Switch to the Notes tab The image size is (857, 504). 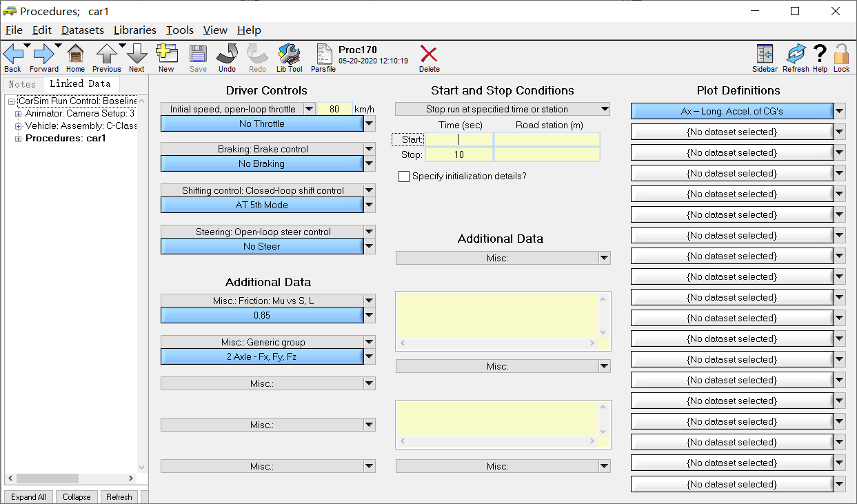22,84
